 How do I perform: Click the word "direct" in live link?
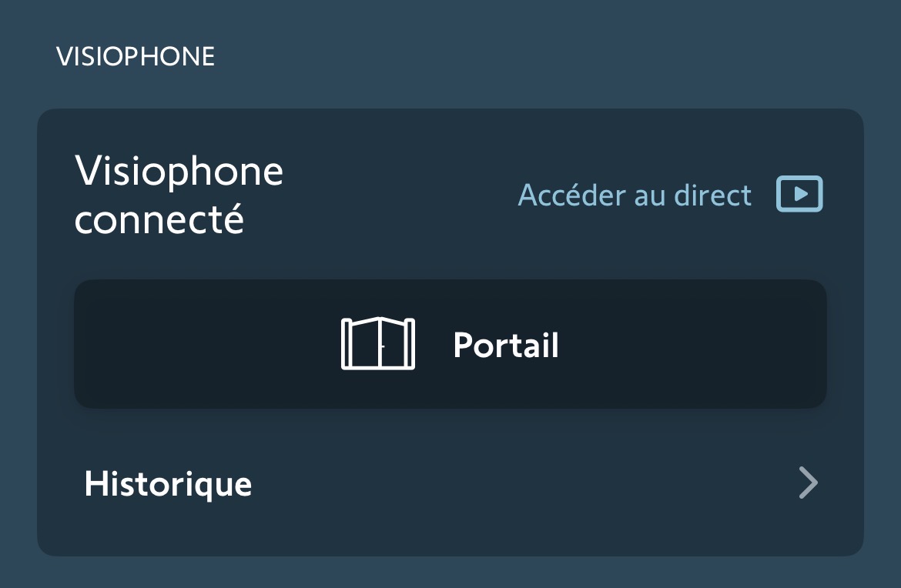[x=712, y=195]
